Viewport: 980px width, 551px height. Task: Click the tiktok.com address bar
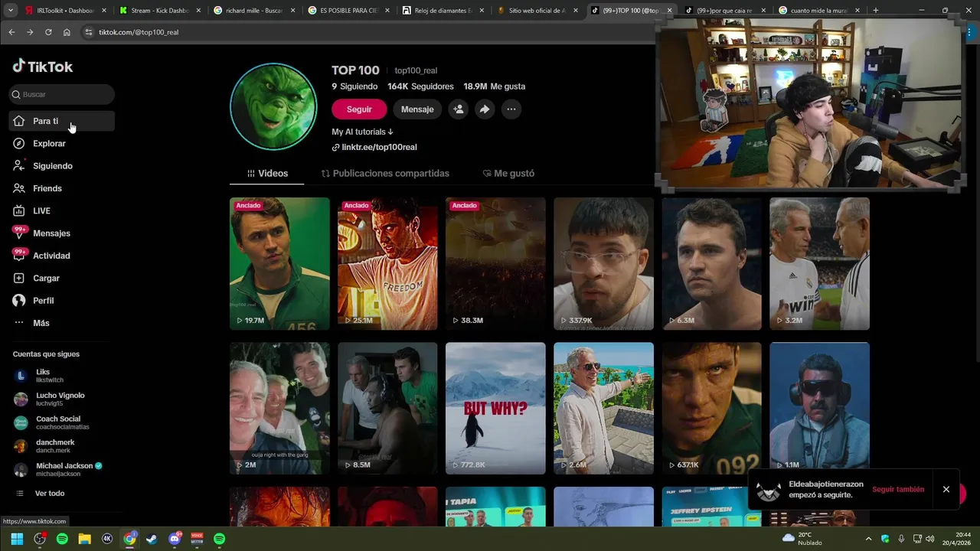coord(367,32)
